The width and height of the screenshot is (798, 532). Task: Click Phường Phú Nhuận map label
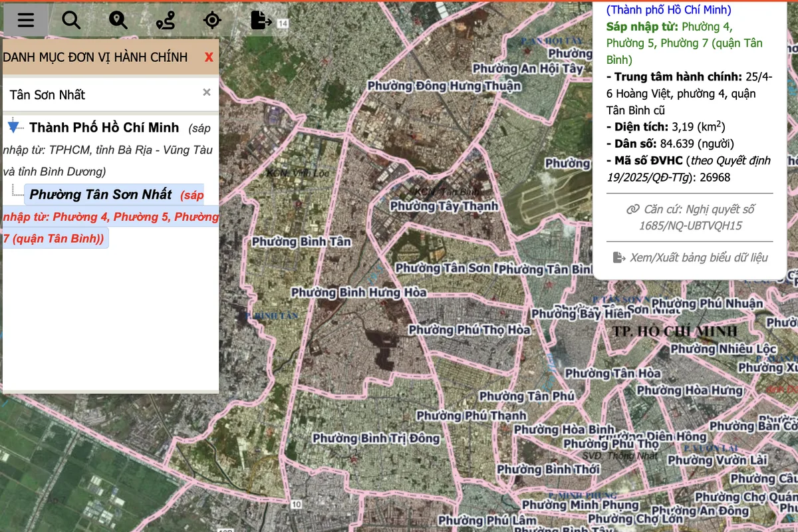708,304
